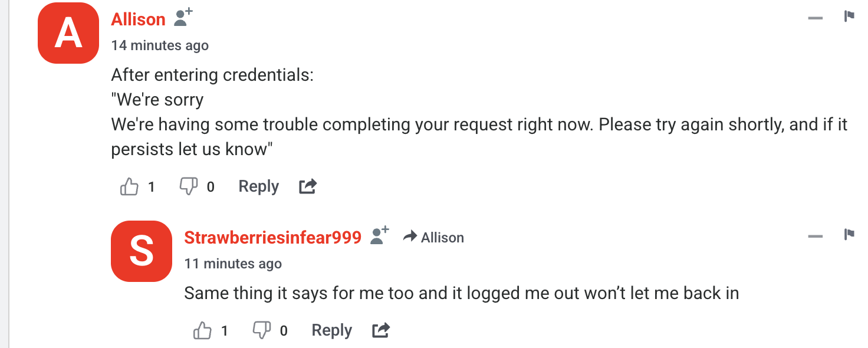This screenshot has width=868, height=348.
Task: Reply to Allison's comment
Action: [x=258, y=186]
